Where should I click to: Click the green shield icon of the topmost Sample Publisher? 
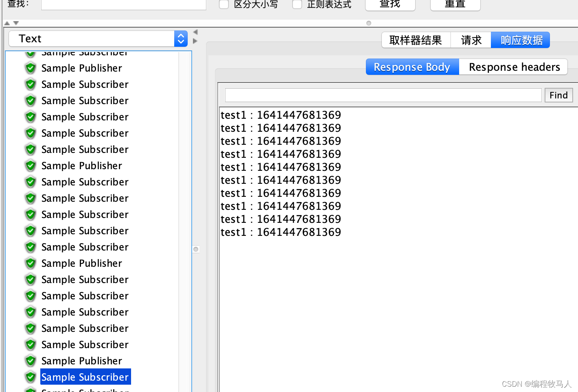[31, 68]
